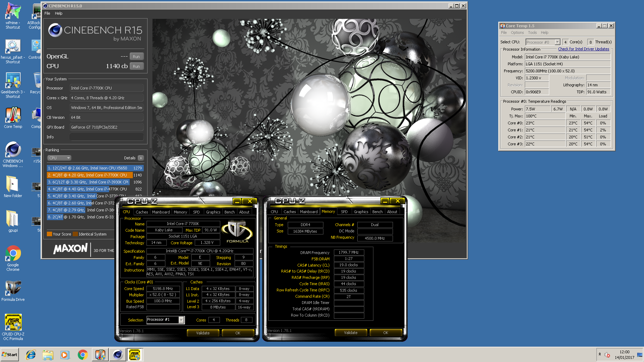
Task: Select i7-7700K ranking entry scoring 1140
Action: [x=94, y=175]
